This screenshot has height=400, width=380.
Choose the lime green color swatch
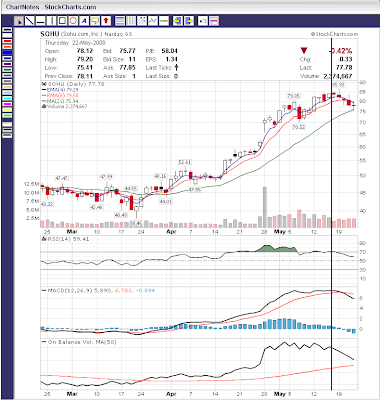[x=7, y=115]
